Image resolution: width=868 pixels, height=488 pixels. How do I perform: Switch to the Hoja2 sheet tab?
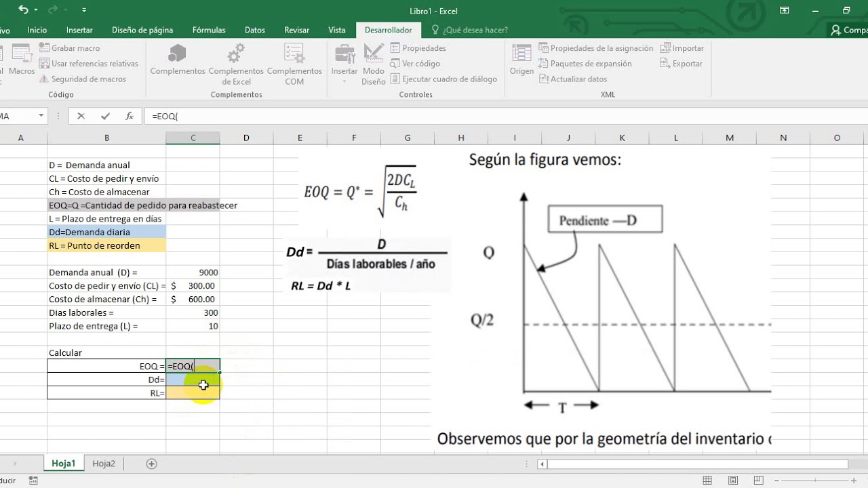click(x=104, y=464)
